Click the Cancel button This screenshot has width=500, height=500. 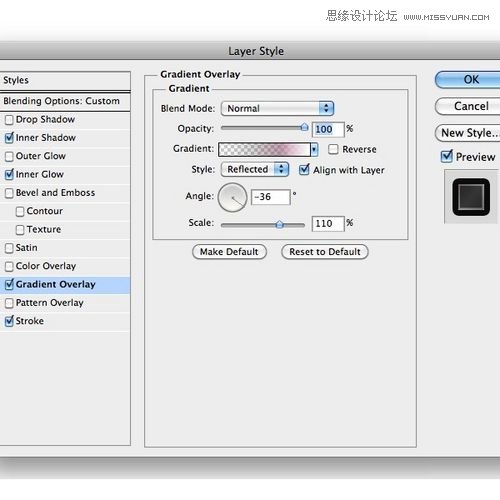pyautogui.click(x=468, y=106)
